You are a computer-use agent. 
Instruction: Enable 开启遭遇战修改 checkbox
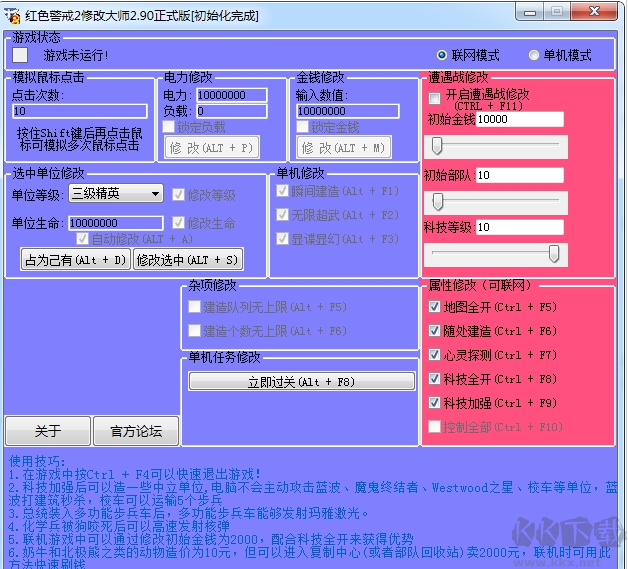434,98
